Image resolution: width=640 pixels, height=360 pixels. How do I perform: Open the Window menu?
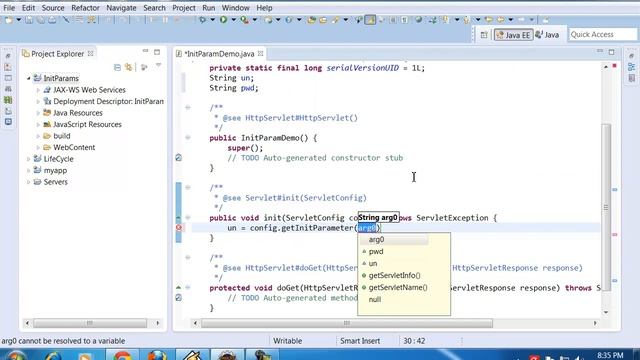pos(236,8)
